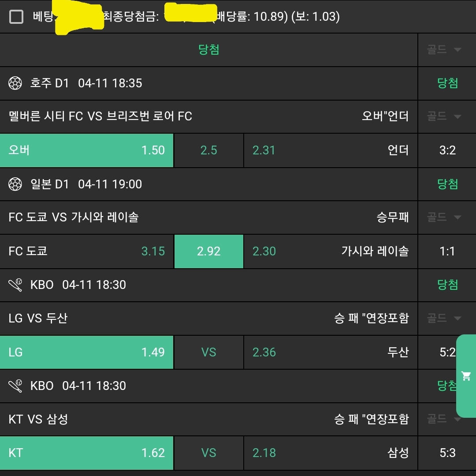This screenshot has width=476, height=476.
Task: Select the 오버 1.50 odds cell
Action: click(87, 150)
